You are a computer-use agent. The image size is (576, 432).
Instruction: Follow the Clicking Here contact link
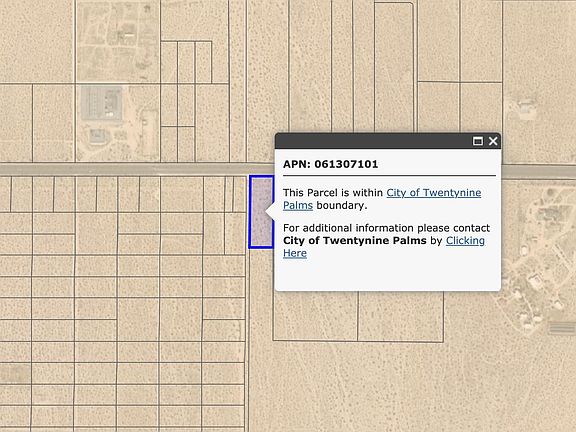tap(384, 246)
